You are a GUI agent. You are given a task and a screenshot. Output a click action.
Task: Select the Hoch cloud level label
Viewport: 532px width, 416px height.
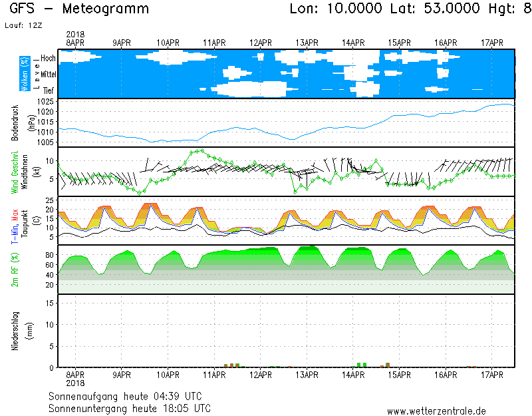[x=48, y=59]
